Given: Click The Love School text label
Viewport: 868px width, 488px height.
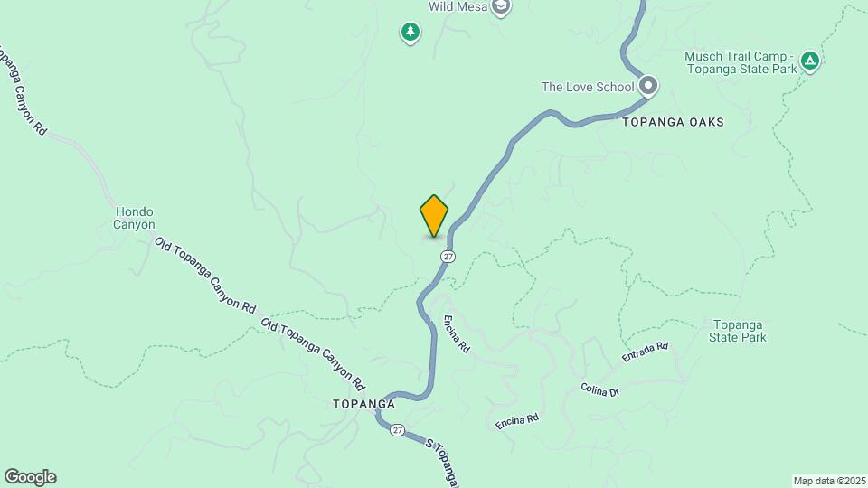Looking at the screenshot, I should [x=588, y=87].
